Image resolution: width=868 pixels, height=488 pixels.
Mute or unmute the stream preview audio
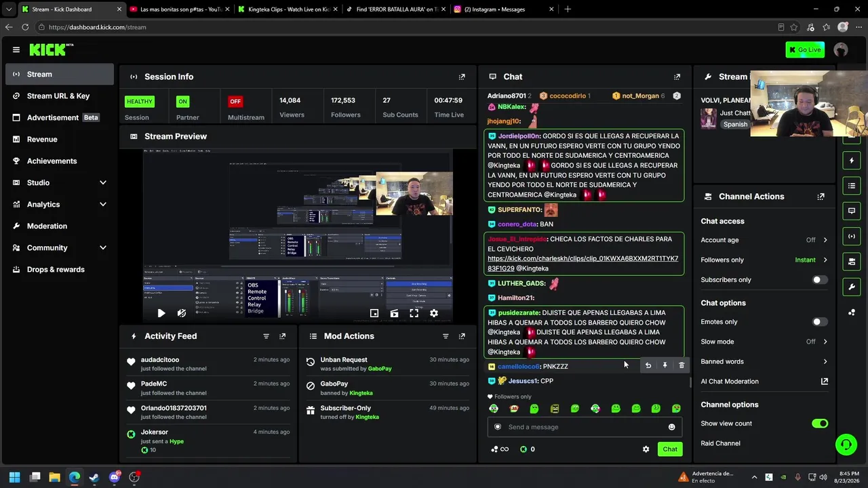pos(181,313)
